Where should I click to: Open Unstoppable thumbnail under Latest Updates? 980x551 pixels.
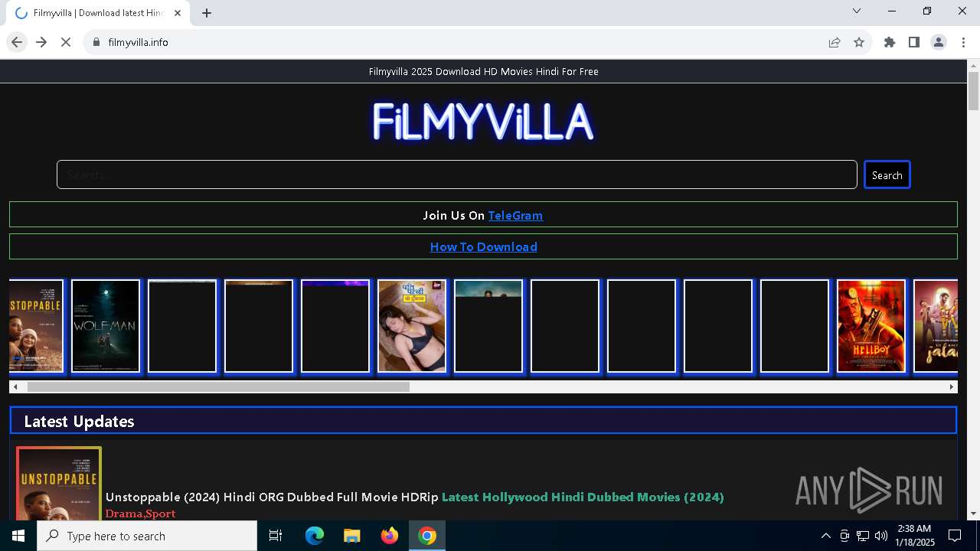coord(59,484)
